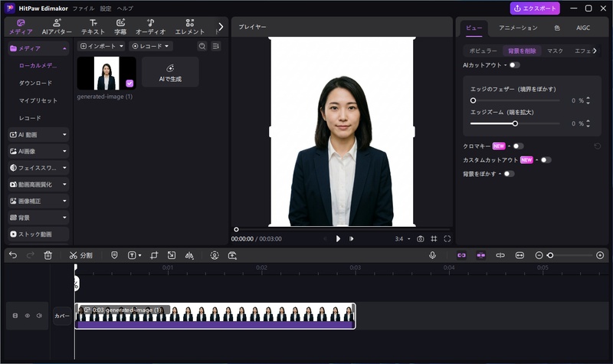
Task: Toggle the purple magnetic snap icon
Action: (x=481, y=255)
